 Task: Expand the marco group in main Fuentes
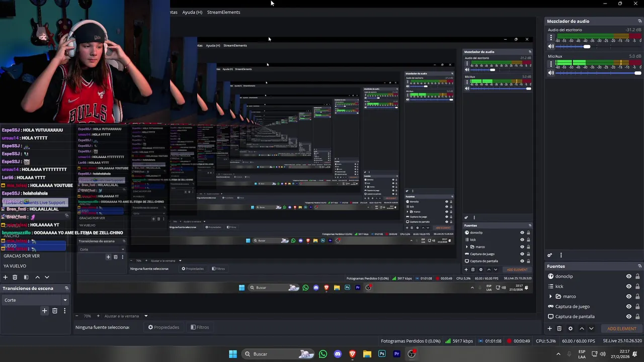pyautogui.click(x=550, y=297)
